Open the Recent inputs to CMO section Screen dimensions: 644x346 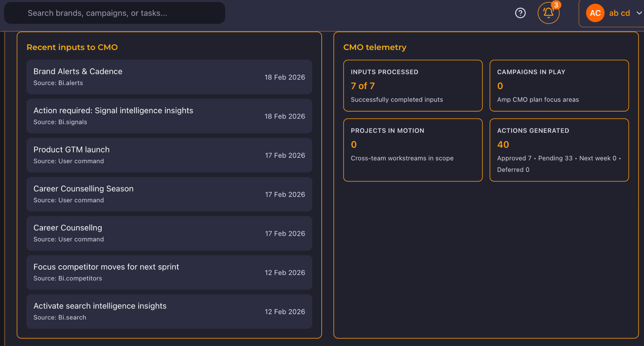[72, 47]
